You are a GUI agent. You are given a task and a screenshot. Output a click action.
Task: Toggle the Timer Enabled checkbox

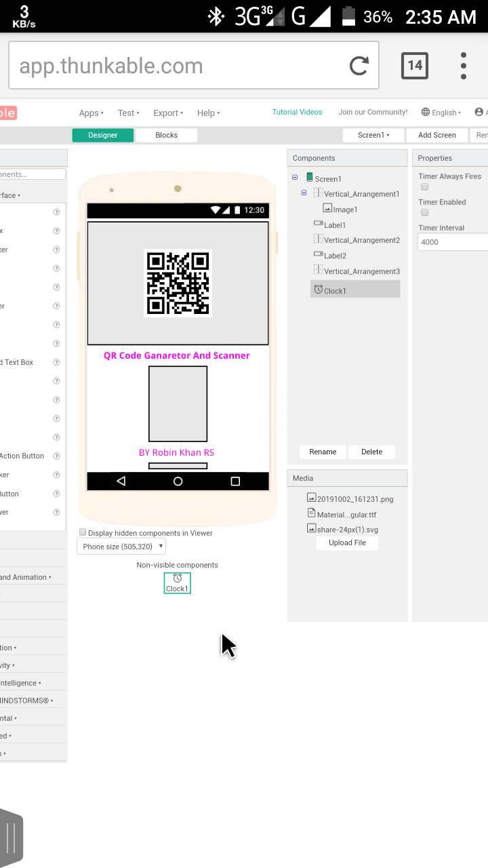425,212
